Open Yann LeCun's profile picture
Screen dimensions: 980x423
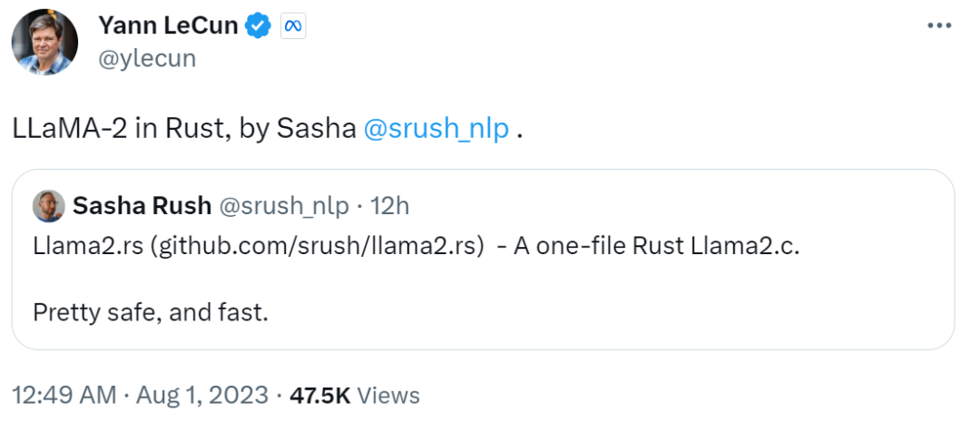[44, 42]
